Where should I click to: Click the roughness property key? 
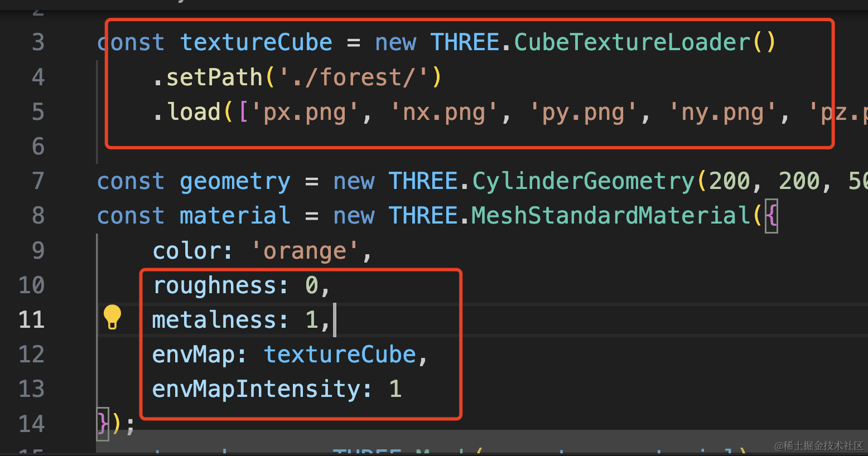tap(214, 285)
